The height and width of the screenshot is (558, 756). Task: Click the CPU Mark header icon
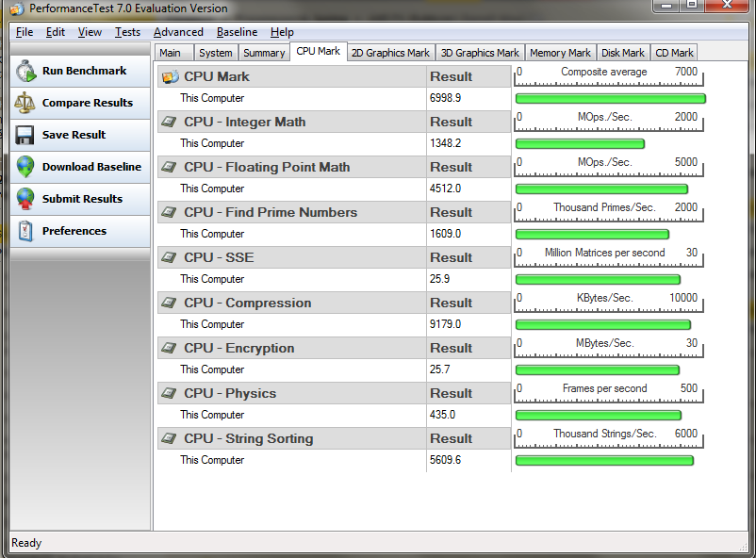pos(171,76)
